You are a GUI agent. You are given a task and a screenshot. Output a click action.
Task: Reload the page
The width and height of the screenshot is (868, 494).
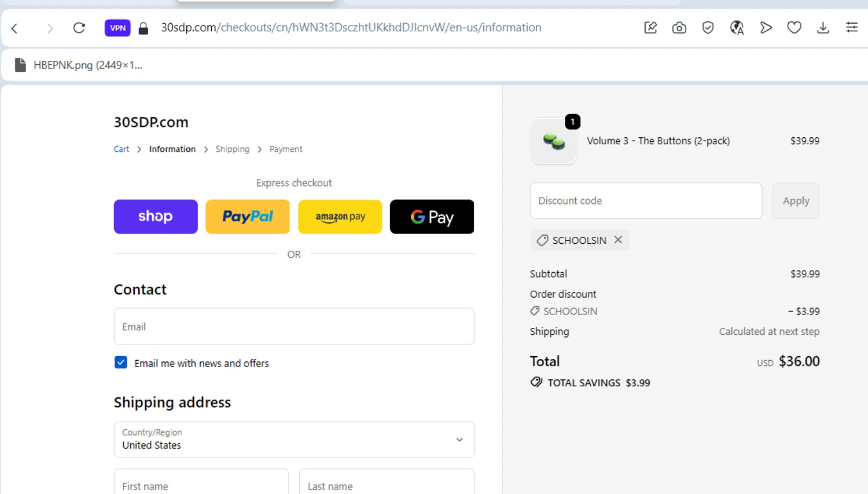[79, 28]
